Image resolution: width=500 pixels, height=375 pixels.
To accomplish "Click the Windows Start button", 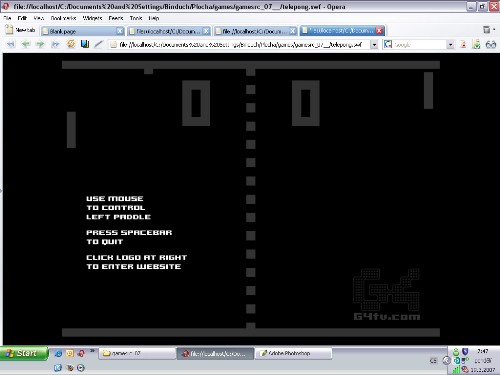I will [23, 353].
